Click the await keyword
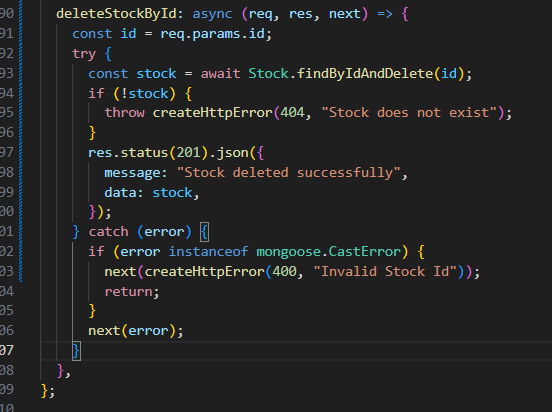The width and height of the screenshot is (552, 412). coord(220,74)
